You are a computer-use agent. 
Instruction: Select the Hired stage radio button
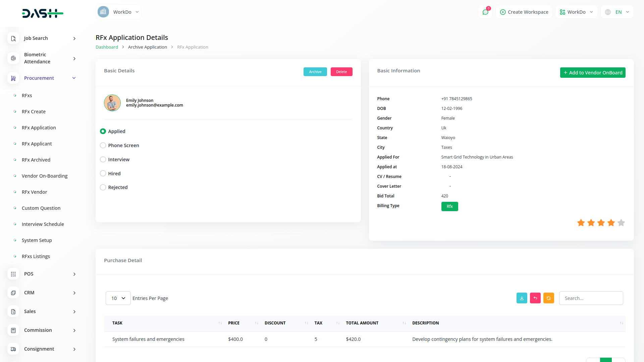[x=103, y=174]
